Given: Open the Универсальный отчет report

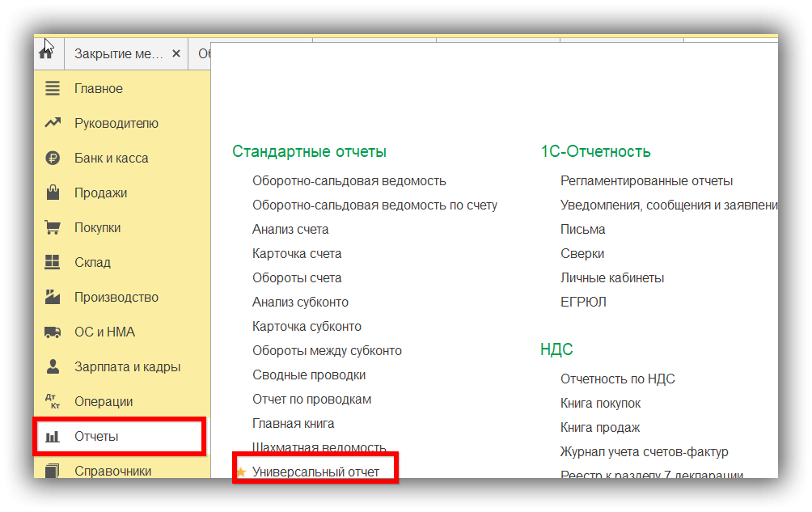Looking at the screenshot, I should pyautogui.click(x=316, y=472).
